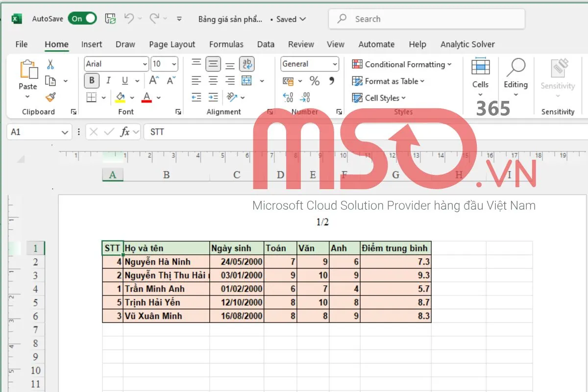Click in the Search box
The image size is (588, 392).
point(426,19)
